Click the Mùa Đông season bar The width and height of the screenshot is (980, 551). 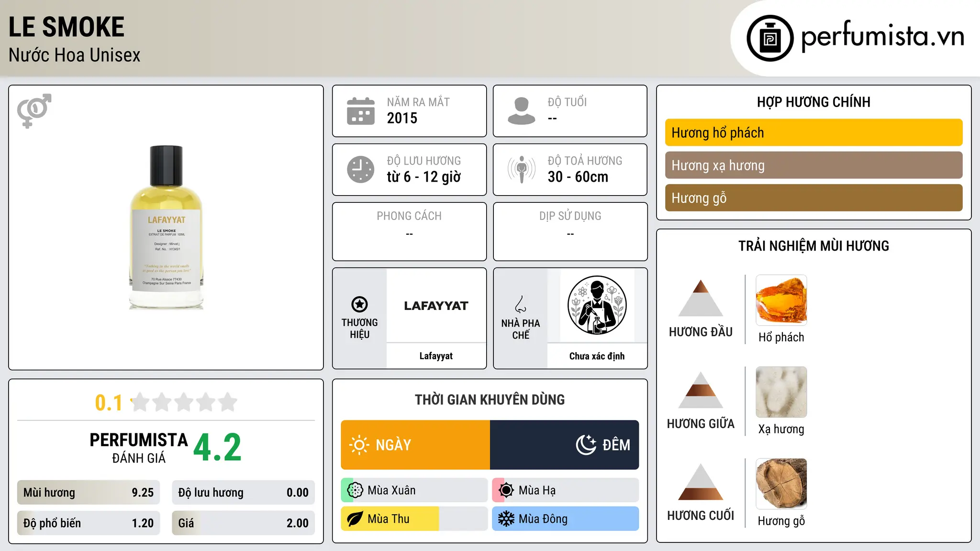(566, 519)
